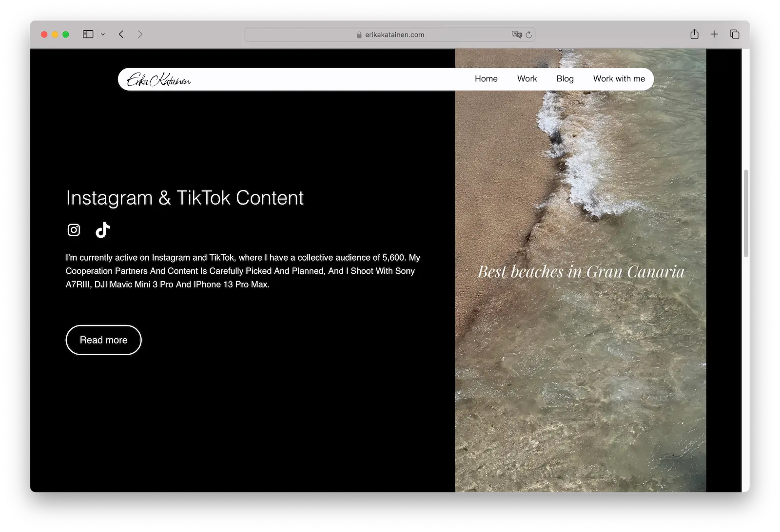780x532 pixels.
Task: Click the translate page icon
Action: click(516, 35)
